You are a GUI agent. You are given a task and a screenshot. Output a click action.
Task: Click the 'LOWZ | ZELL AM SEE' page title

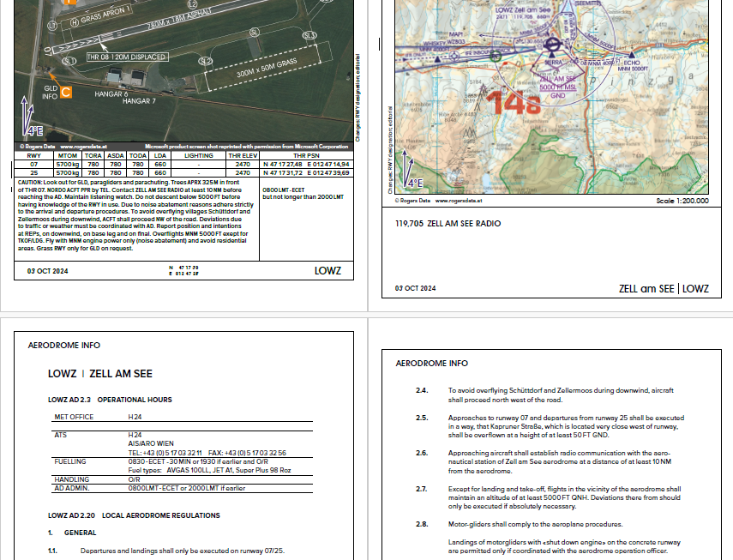pyautogui.click(x=100, y=374)
